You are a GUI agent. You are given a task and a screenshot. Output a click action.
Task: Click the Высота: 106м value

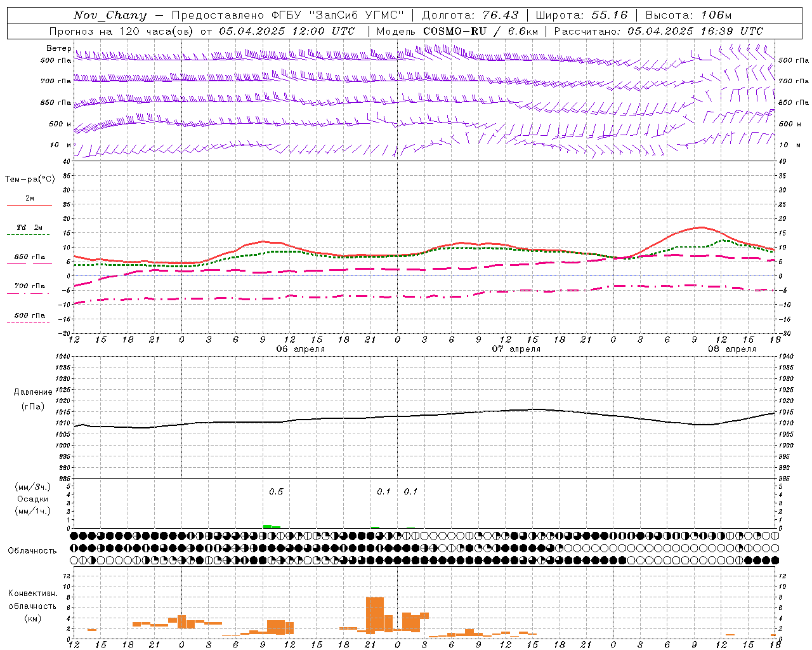pyautogui.click(x=688, y=15)
